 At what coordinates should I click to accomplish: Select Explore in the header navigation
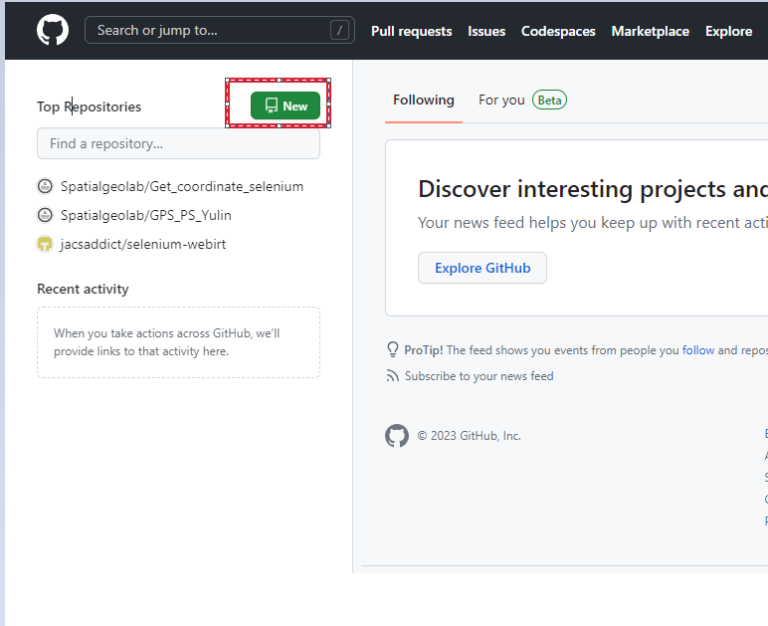pyautogui.click(x=728, y=31)
